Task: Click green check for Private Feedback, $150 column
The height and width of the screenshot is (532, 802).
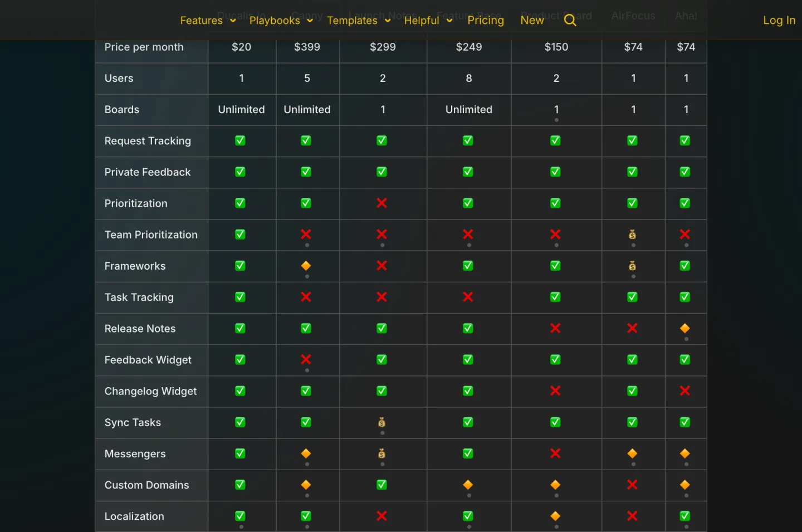Action: tap(555, 172)
